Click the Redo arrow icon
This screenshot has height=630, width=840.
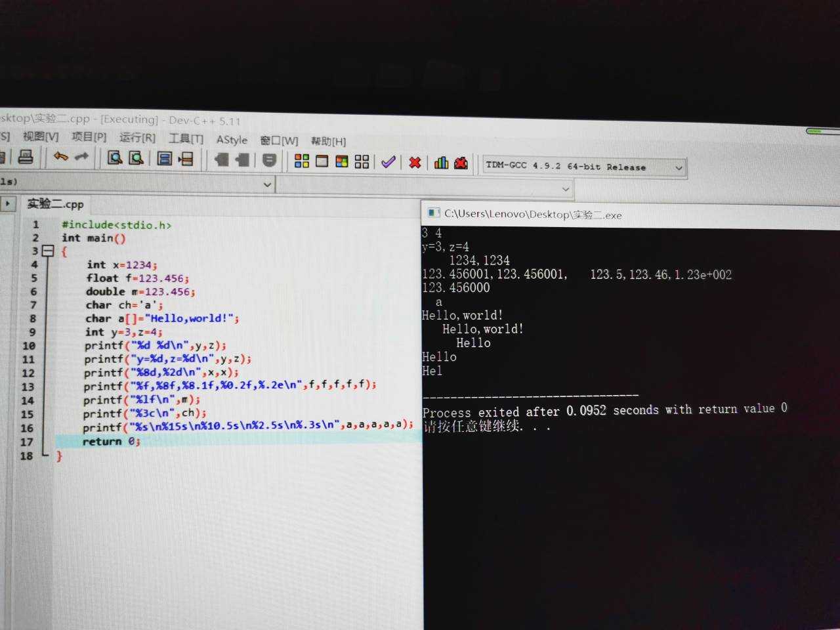(81, 157)
